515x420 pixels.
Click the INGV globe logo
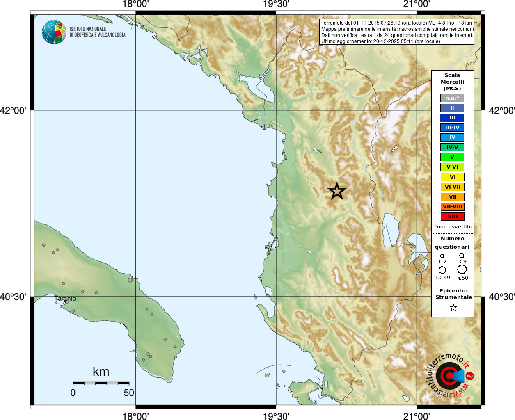[54, 32]
